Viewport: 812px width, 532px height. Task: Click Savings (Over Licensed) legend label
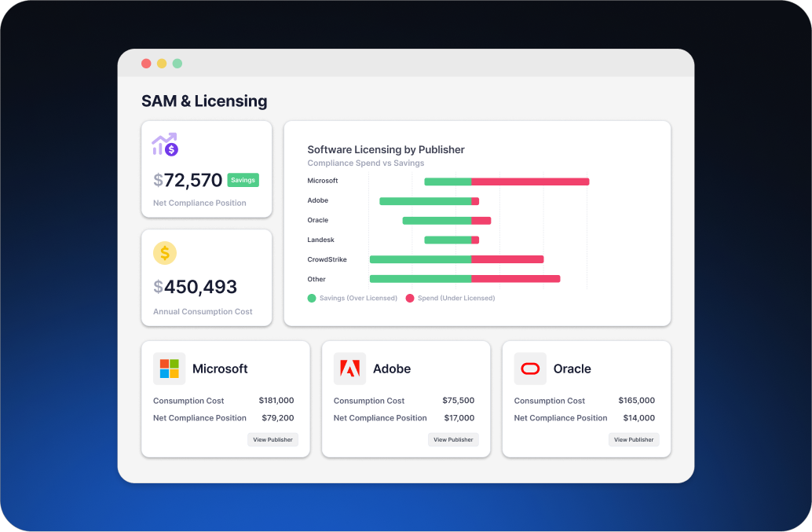tap(358, 299)
